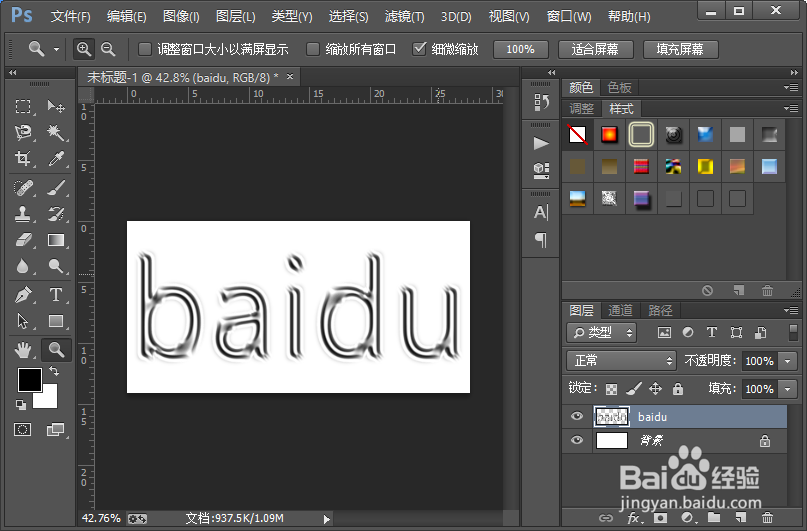Viewport: 807px width, 531px height.
Task: Select the Path Selection tool
Action: click(x=23, y=321)
